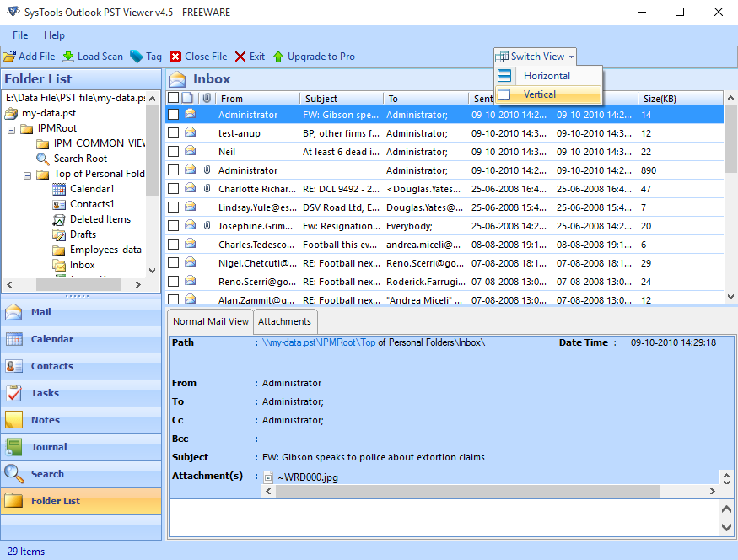Click attachment field up-down spinner
The image size is (738, 560).
[726, 478]
